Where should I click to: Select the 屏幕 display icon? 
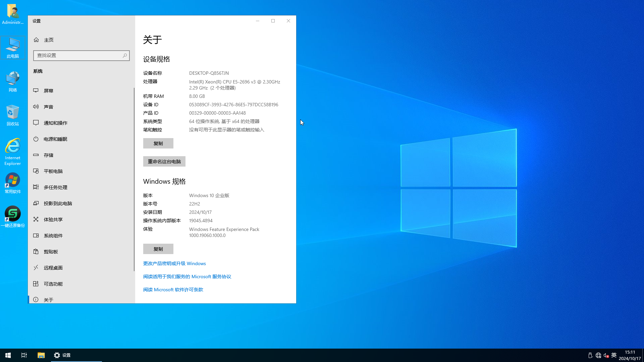[x=36, y=90]
